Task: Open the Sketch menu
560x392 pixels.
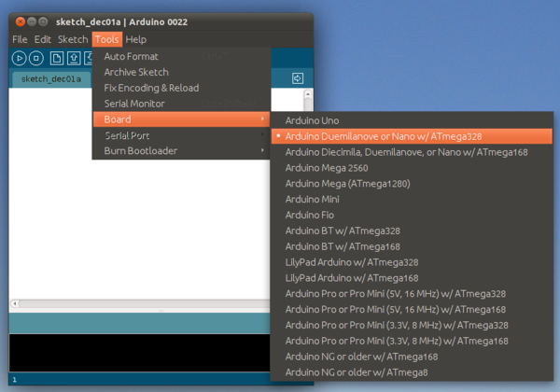Action: click(73, 39)
